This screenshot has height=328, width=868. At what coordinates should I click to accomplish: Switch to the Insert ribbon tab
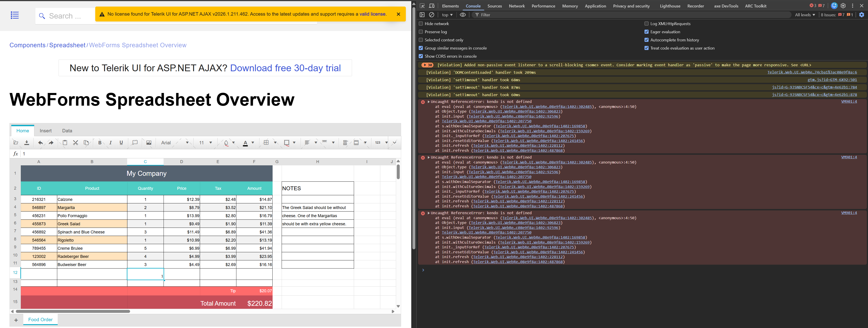pos(45,131)
